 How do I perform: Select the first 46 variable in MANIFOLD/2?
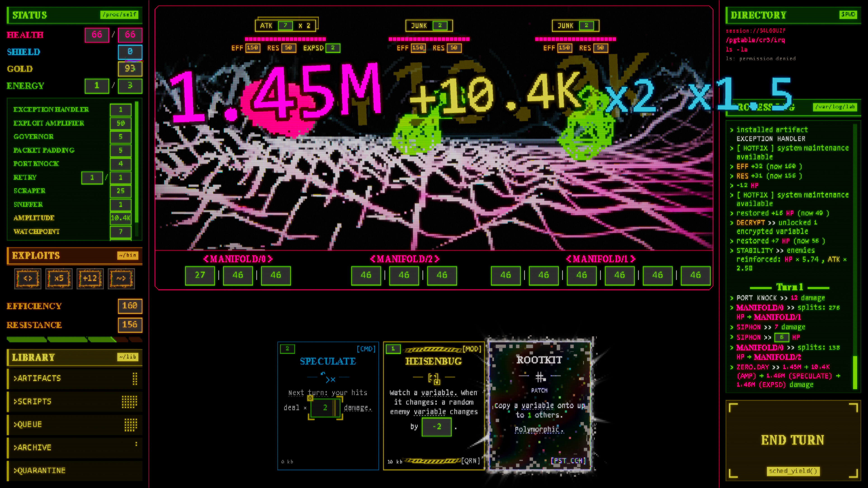coord(366,275)
